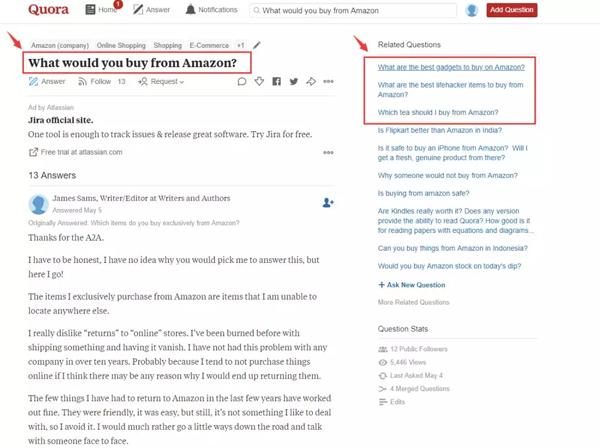This screenshot has height=448, width=600.
Task: Click the Quora logo
Action: click(x=48, y=10)
